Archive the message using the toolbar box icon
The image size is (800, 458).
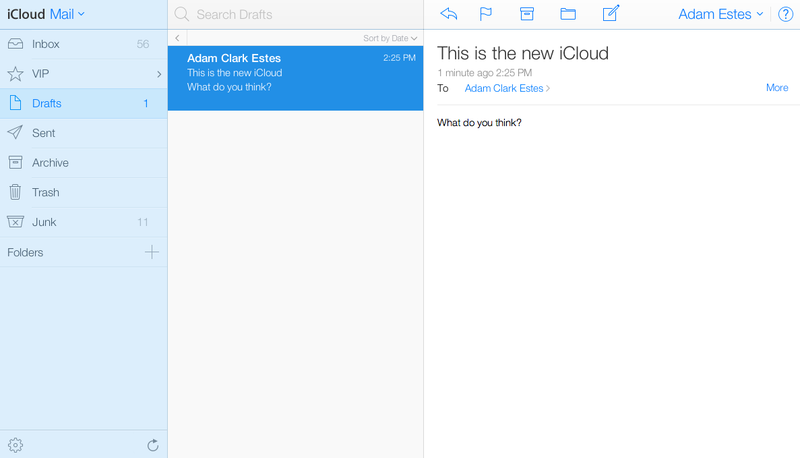coord(527,14)
